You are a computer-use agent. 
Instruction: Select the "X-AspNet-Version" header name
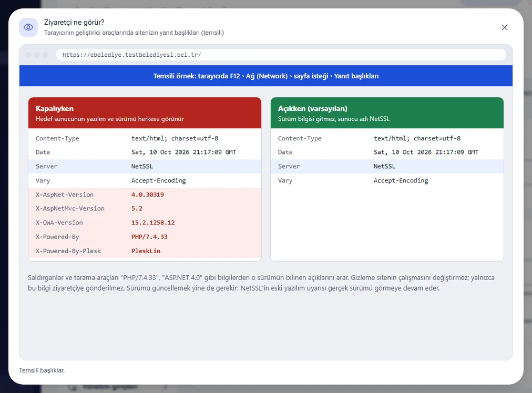click(65, 194)
